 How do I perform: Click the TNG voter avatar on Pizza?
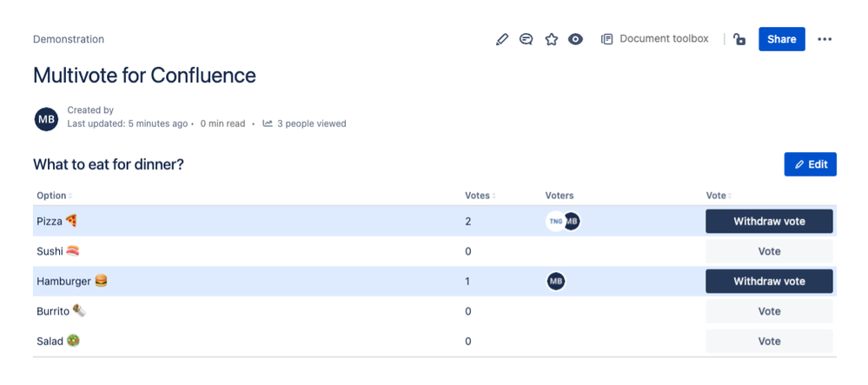coord(554,222)
